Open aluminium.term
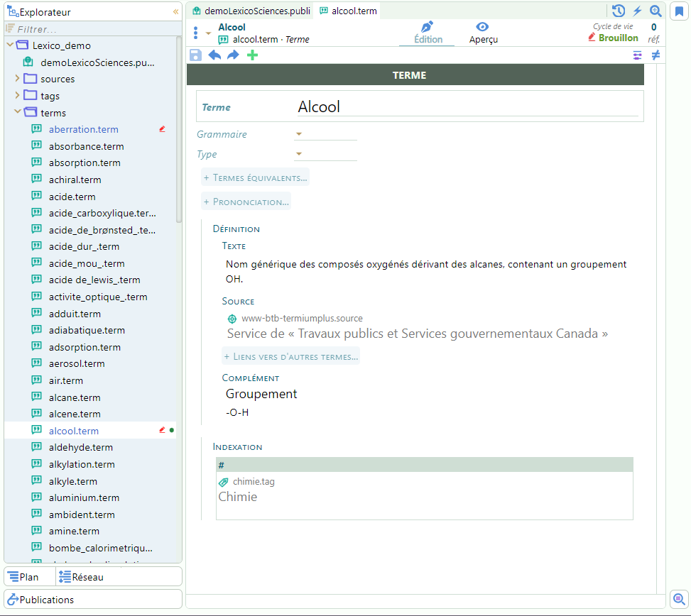The height and width of the screenshot is (616, 691). click(84, 497)
